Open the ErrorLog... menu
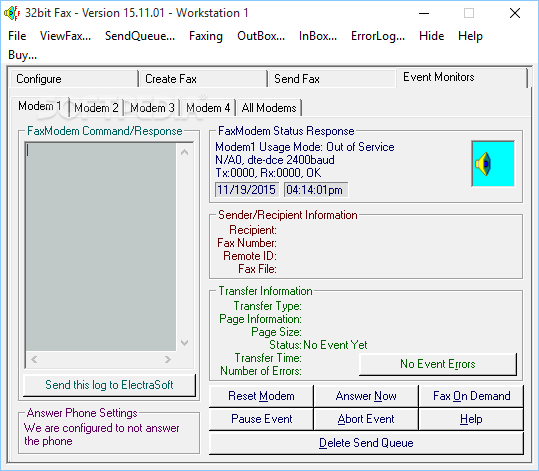This screenshot has width=539, height=471. (x=378, y=36)
